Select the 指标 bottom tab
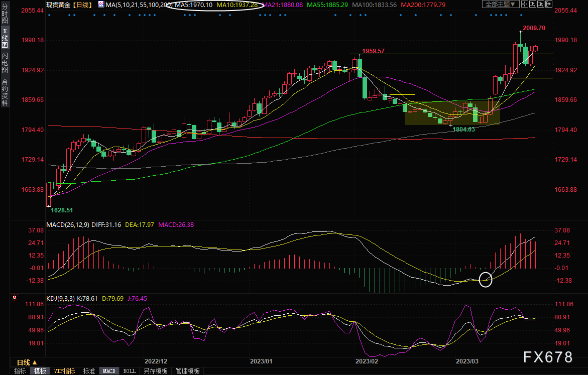This screenshot has width=588, height=375. [20, 371]
